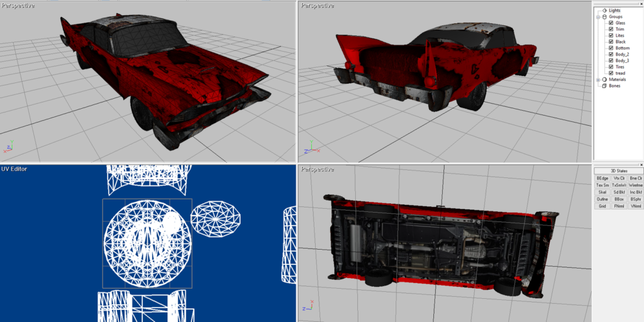The width and height of the screenshot is (644, 322).
Task: Collapse the Groups tree node
Action: tap(597, 17)
